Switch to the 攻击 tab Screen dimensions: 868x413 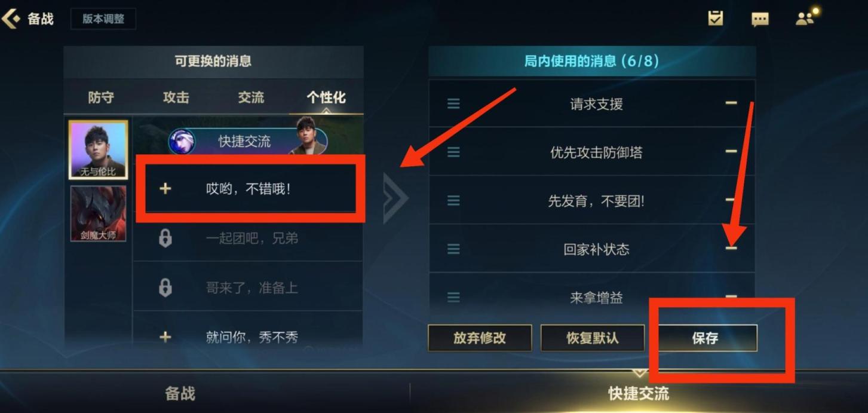(176, 97)
